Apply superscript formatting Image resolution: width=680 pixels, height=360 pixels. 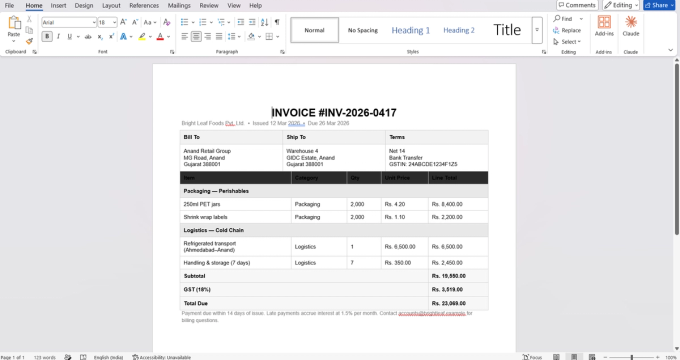pyautogui.click(x=111, y=37)
